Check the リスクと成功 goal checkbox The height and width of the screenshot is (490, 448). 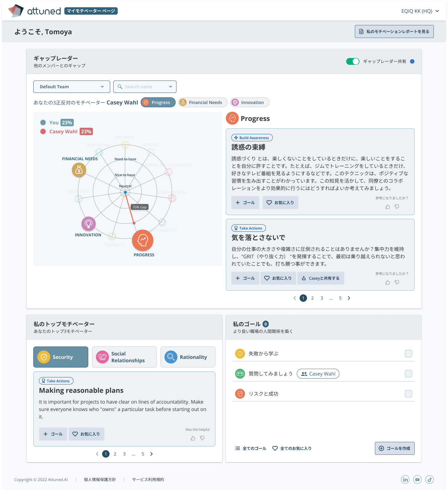[408, 394]
